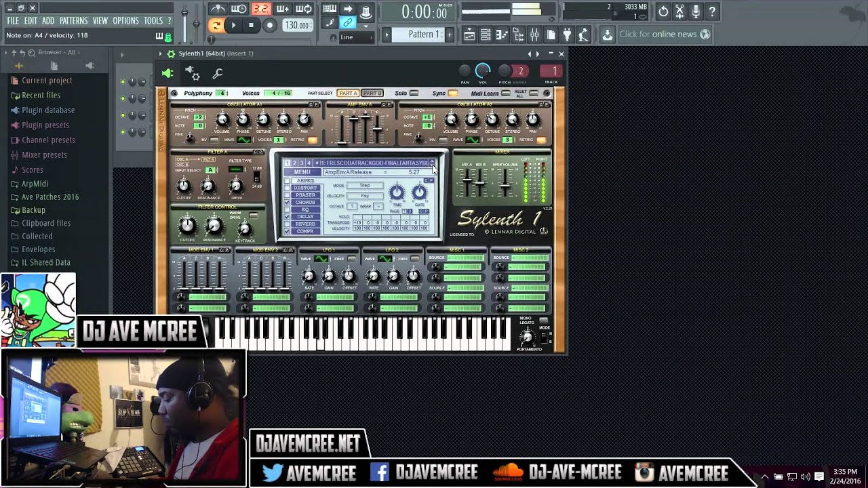Click the Sylenth1 wrench settings icon

tap(218, 73)
